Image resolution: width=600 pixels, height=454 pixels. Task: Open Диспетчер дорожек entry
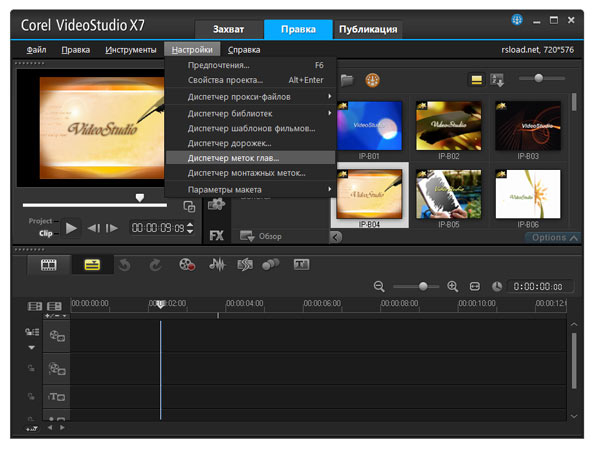250,143
